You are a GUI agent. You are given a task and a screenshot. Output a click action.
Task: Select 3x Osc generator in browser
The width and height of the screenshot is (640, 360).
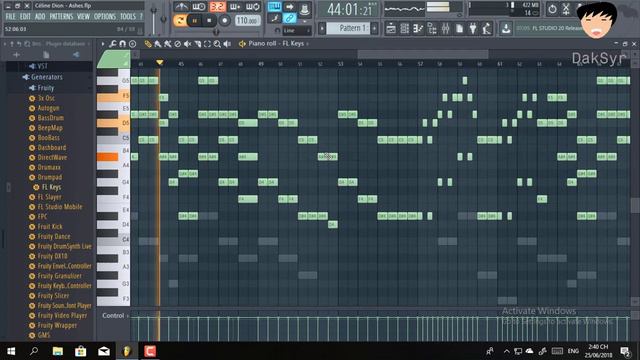point(46,98)
